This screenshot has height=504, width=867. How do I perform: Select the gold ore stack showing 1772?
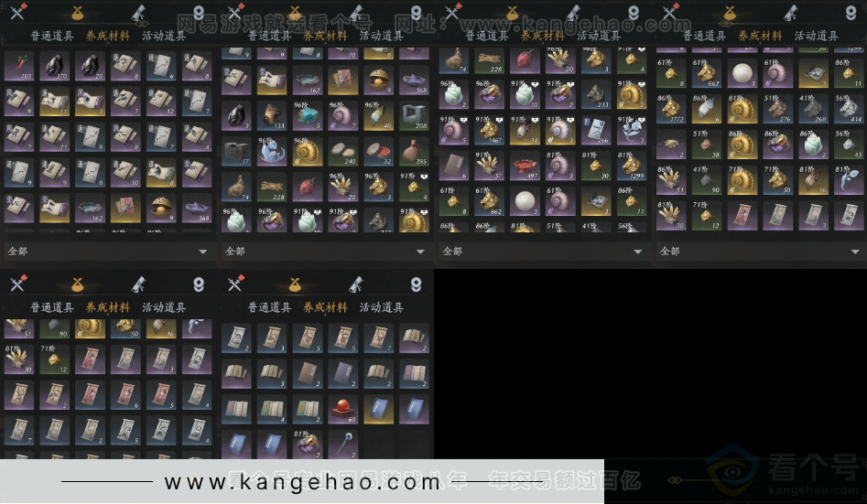click(x=671, y=107)
